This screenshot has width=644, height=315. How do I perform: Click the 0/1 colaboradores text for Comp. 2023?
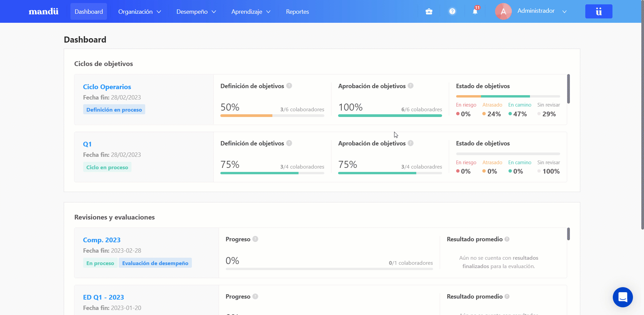tap(411, 263)
